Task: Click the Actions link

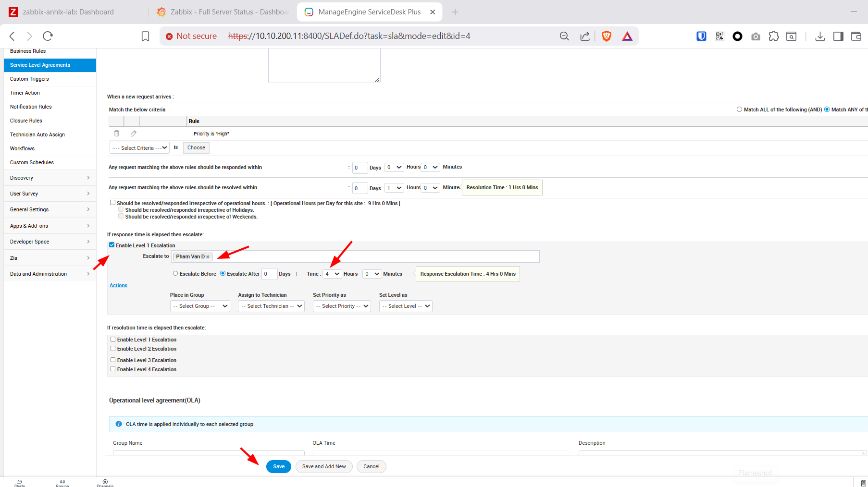Action: coord(118,285)
